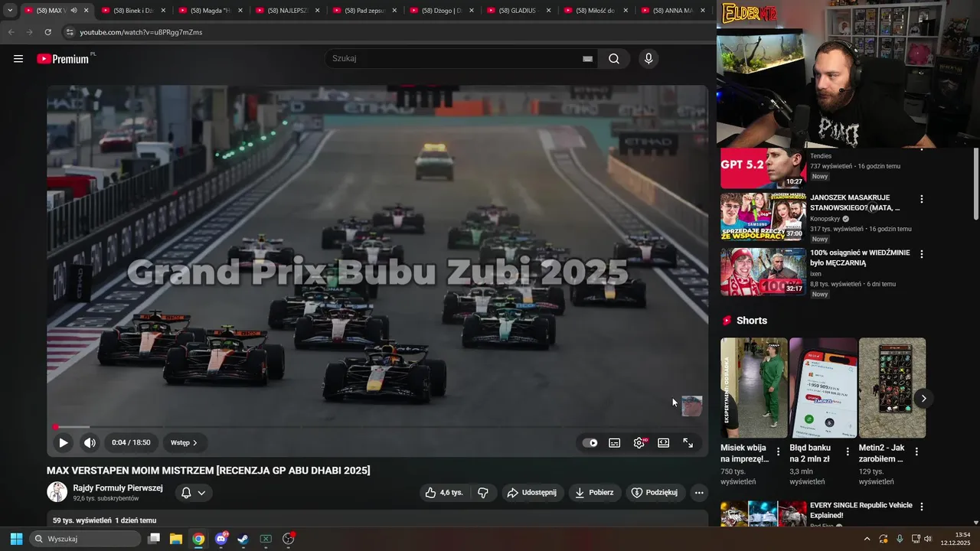Viewport: 980px width, 551px height.
Task: Open Steam from the taskbar
Action: pos(243,539)
